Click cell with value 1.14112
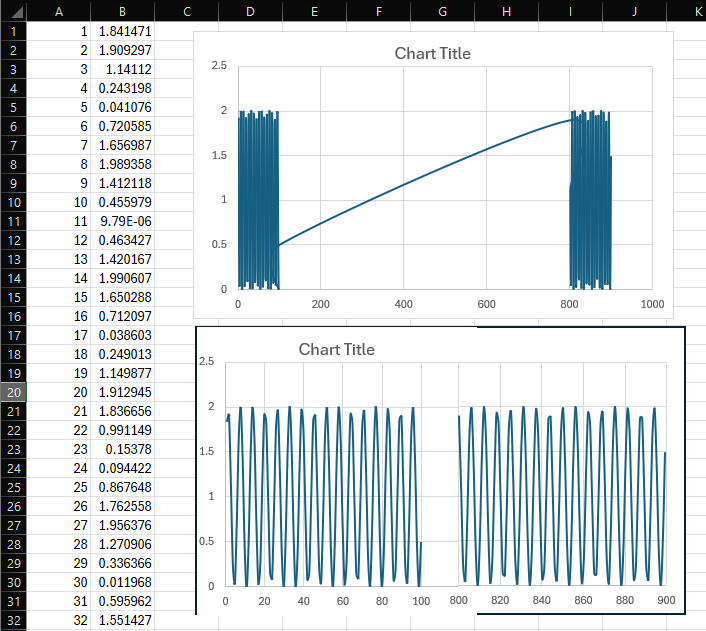The image size is (706, 631). [122, 69]
